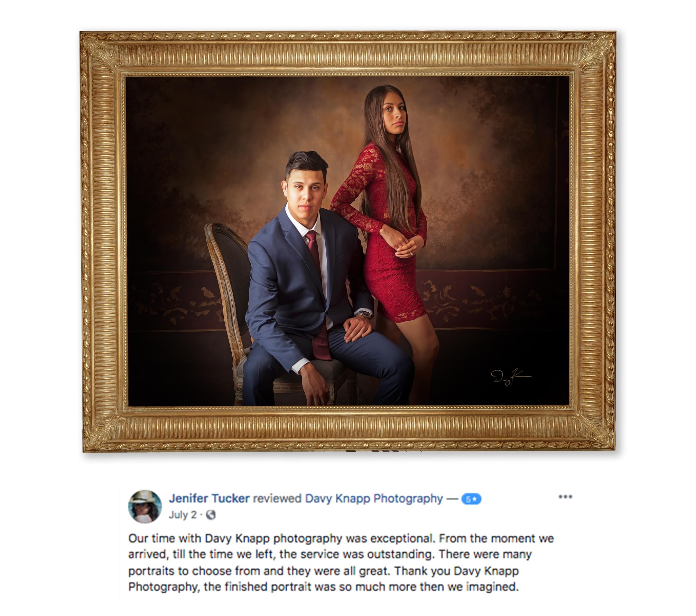Click the ring on the woman's hand
The width and height of the screenshot is (696, 616).
pos(411,254)
